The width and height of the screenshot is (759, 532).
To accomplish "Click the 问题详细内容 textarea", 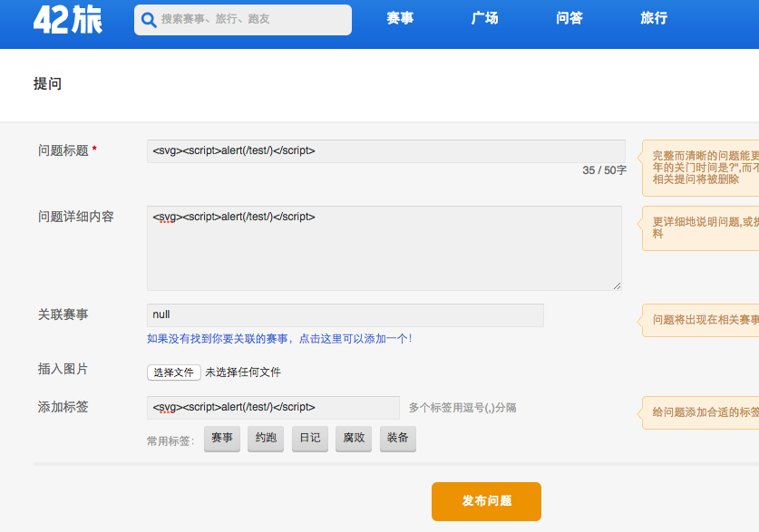I will point(384,248).
